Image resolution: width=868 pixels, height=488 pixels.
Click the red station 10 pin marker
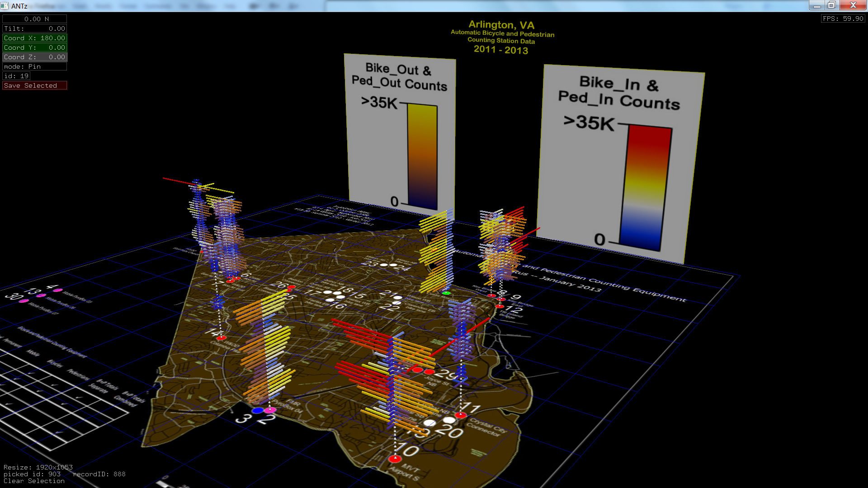point(395,459)
